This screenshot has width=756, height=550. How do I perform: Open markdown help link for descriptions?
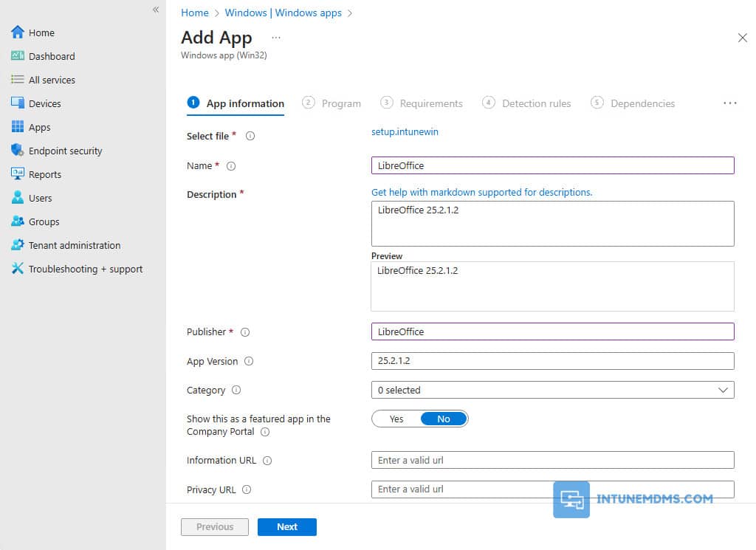[x=481, y=193]
